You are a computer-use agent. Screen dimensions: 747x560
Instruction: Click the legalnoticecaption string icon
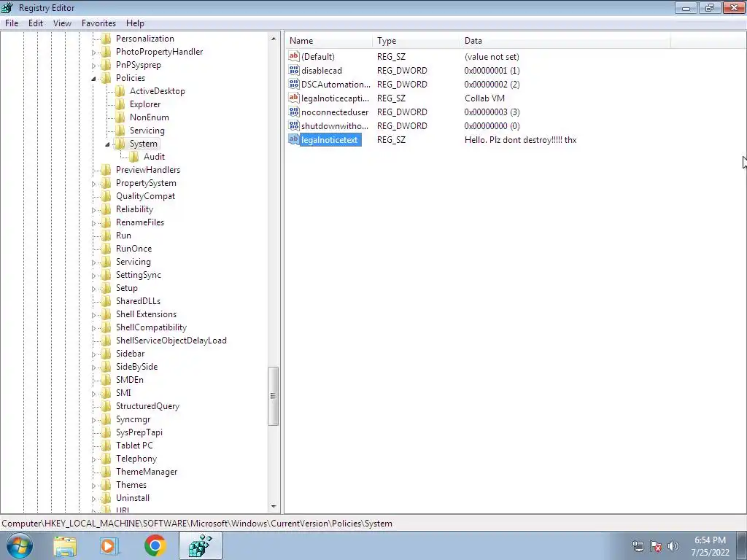(294, 98)
